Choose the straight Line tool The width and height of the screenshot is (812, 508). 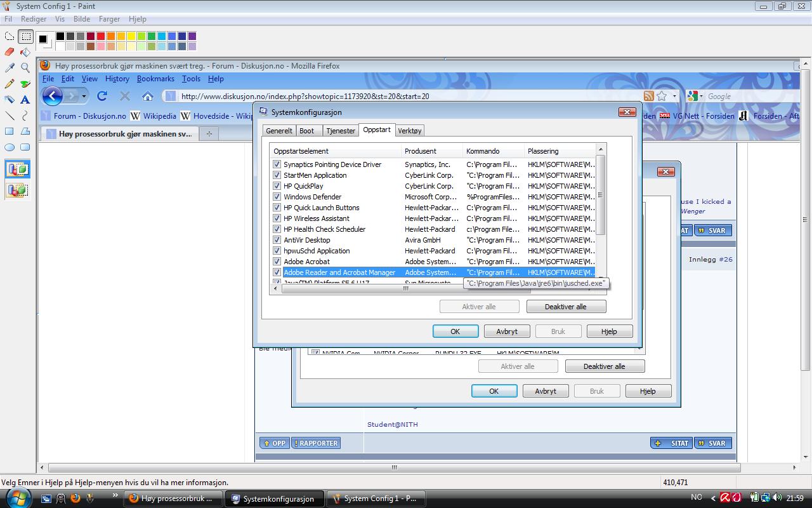pyautogui.click(x=10, y=115)
